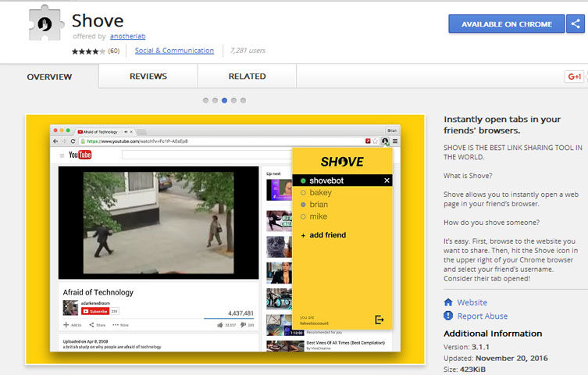This screenshot has height=375, width=588.
Task: Click the Report Abuse exclamation icon
Action: coord(448,316)
